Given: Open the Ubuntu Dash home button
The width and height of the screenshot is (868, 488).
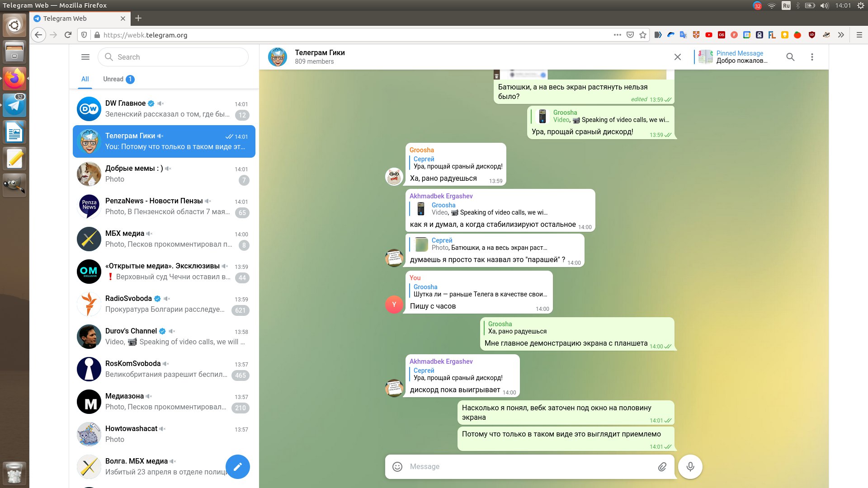Looking at the screenshot, I should click(14, 25).
